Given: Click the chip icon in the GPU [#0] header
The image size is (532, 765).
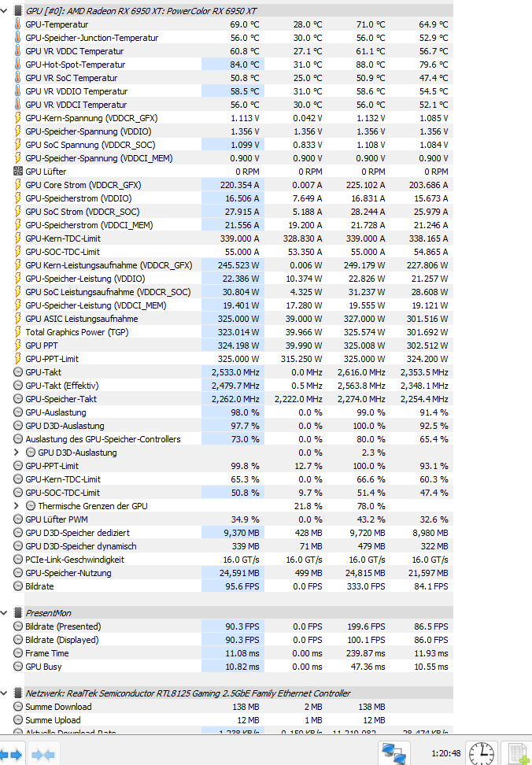Looking at the screenshot, I should [x=17, y=11].
